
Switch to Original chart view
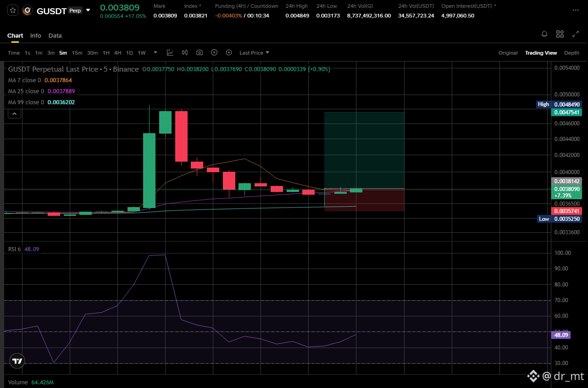[x=508, y=53]
